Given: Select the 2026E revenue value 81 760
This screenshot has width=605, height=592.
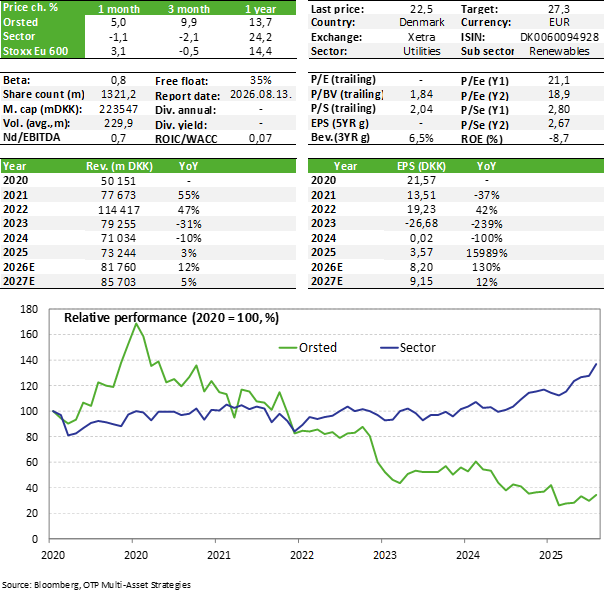Looking at the screenshot, I should coord(118,267).
